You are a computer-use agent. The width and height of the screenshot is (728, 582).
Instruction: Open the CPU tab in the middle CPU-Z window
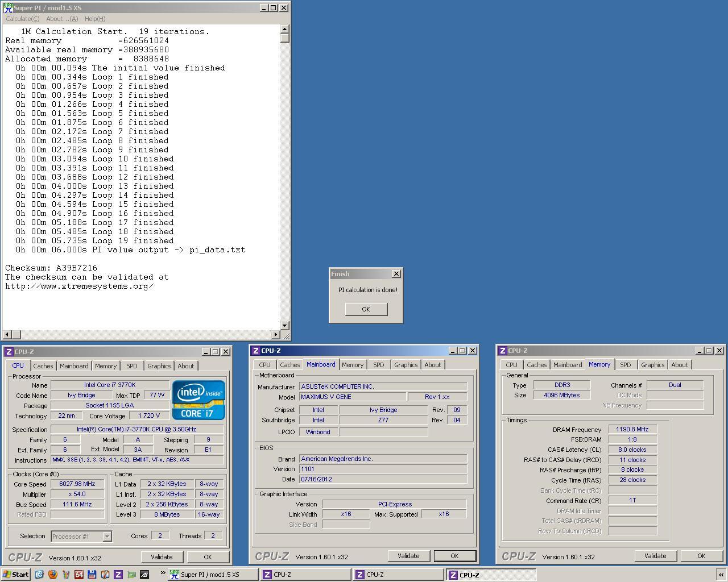264,365
